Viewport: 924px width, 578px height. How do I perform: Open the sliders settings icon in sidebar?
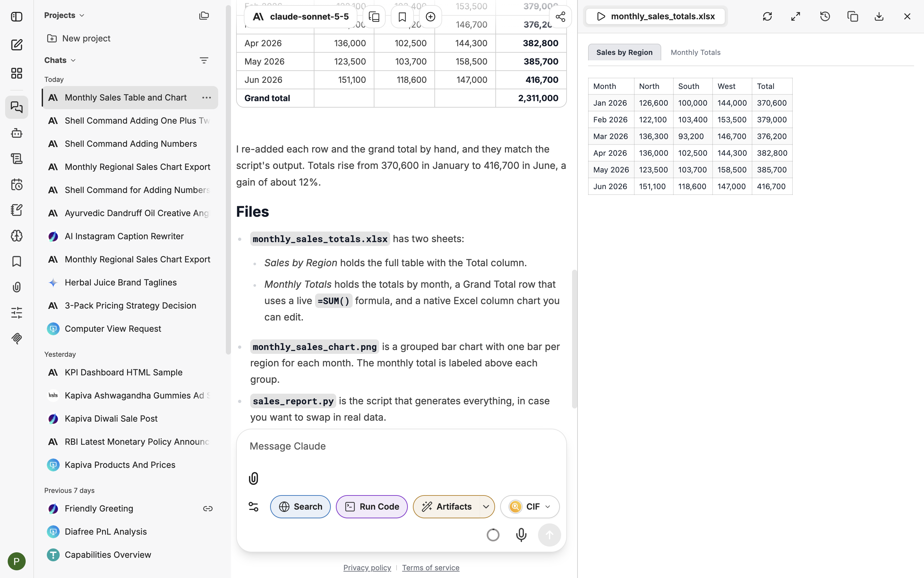16,313
